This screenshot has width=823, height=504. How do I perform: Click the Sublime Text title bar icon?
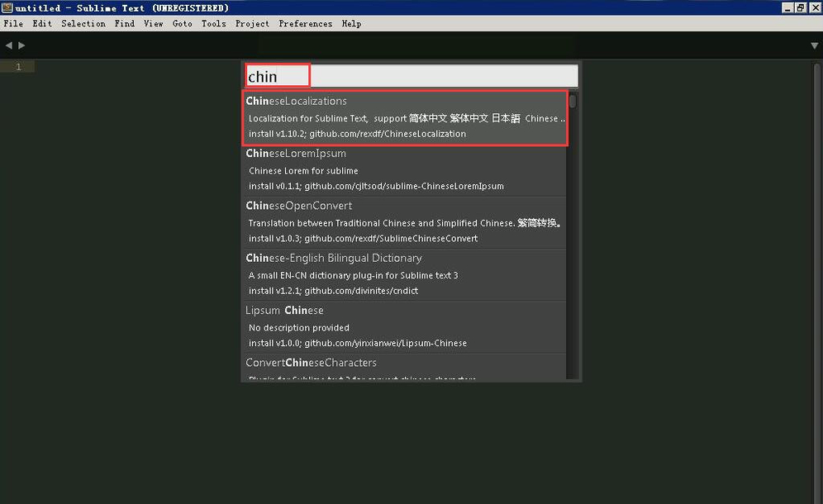tap(7, 7)
